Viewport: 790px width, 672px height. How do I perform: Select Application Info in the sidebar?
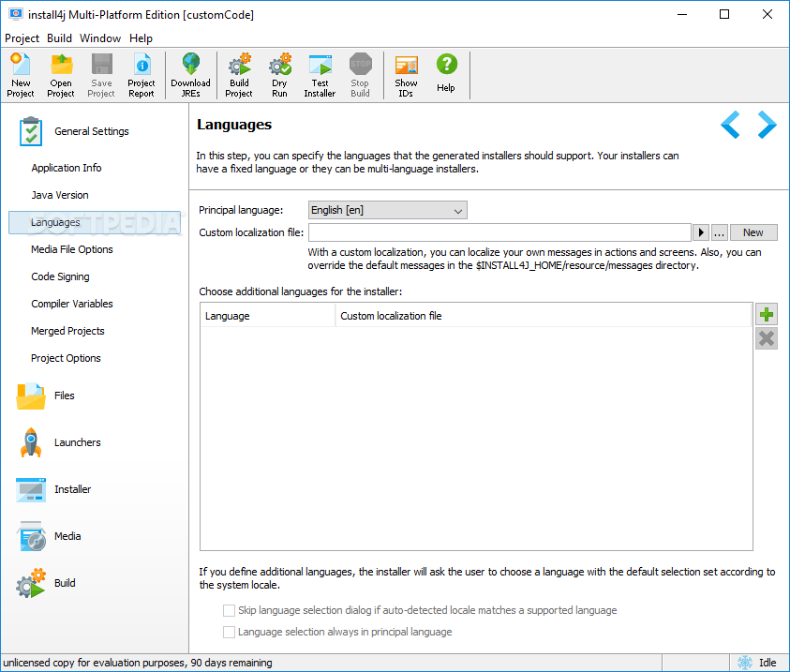[x=67, y=168]
